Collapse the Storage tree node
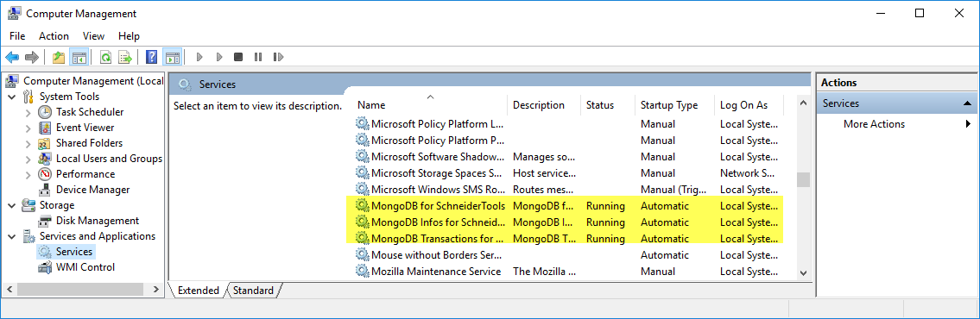Image resolution: width=980 pixels, height=319 pixels. [x=12, y=205]
